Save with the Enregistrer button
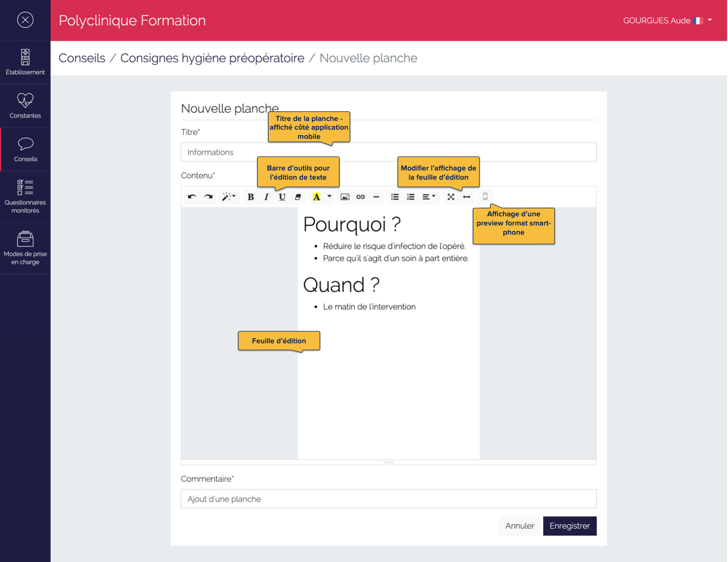Viewport: 728px width, 562px height. pos(570,526)
